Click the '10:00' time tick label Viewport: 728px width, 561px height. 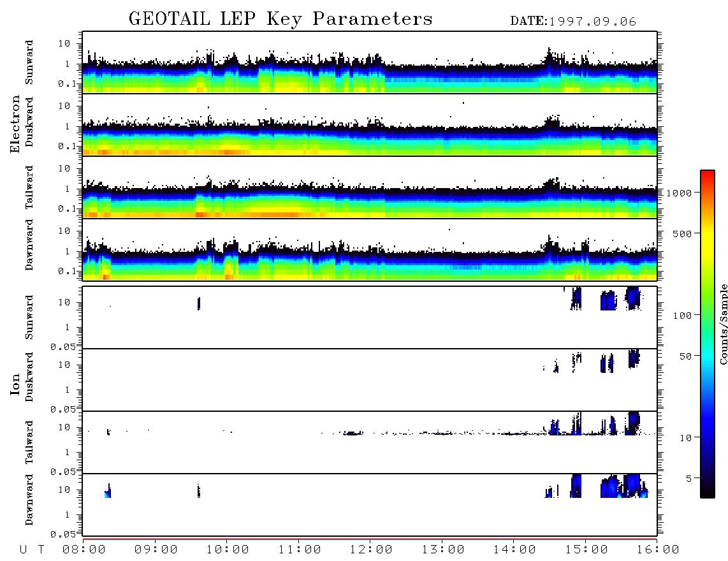[228, 550]
